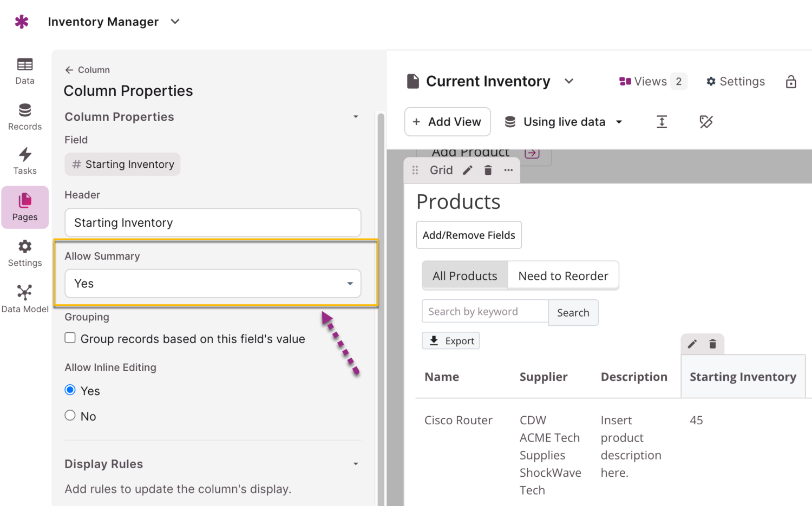Click the Export button
812x506 pixels.
(451, 341)
